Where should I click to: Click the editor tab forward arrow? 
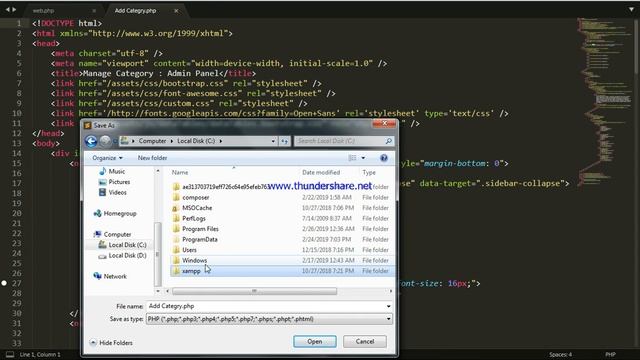[x=14, y=9]
